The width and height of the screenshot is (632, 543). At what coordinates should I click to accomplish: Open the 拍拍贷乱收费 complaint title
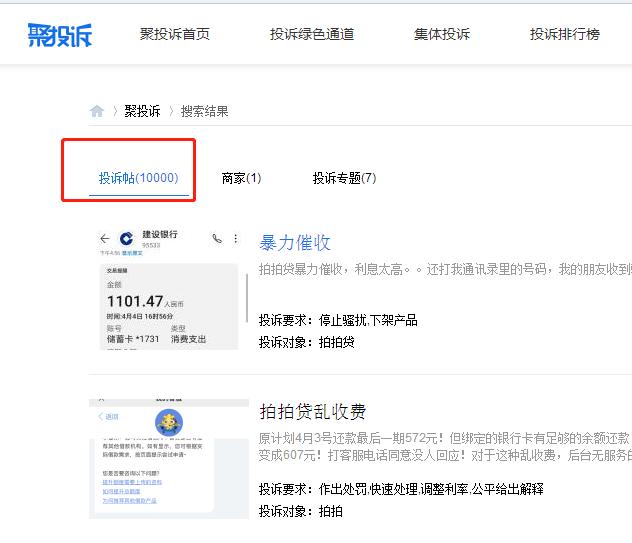coord(313,412)
